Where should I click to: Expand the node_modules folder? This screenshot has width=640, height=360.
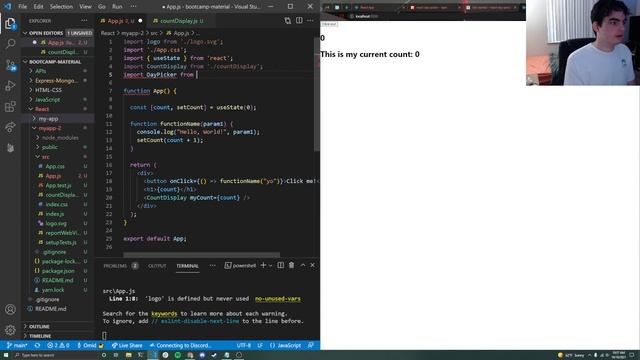tap(57, 138)
